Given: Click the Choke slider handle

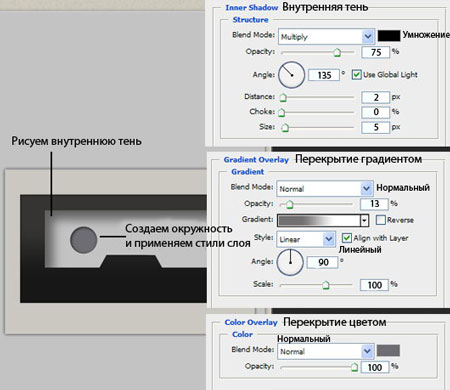Looking at the screenshot, I should pos(282,112).
